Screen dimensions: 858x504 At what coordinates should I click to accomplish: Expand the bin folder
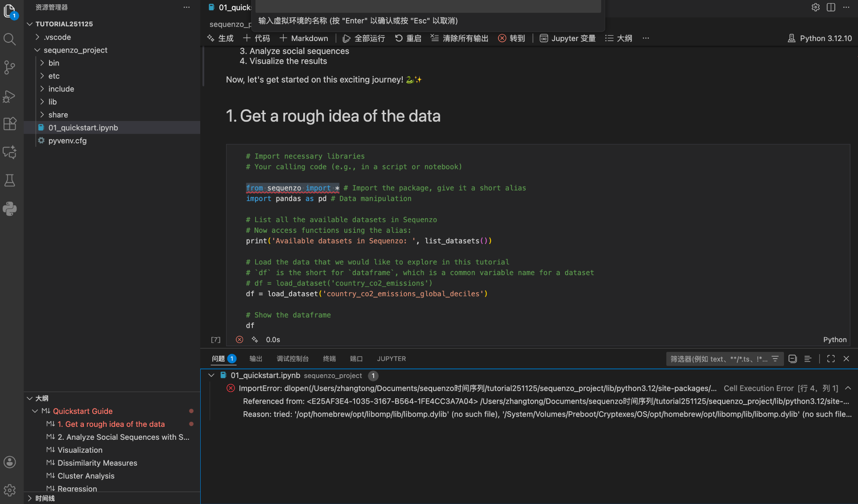(x=54, y=63)
